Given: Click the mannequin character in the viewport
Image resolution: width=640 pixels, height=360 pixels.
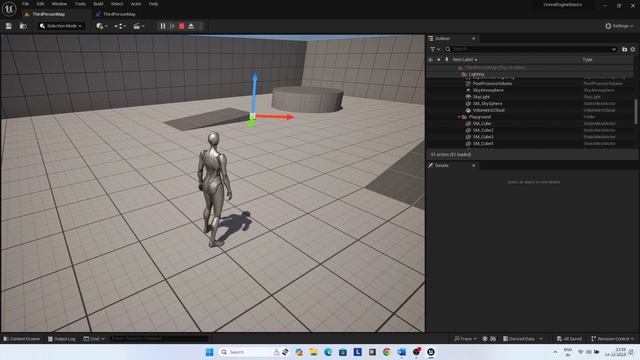Looking at the screenshot, I should click(214, 189).
